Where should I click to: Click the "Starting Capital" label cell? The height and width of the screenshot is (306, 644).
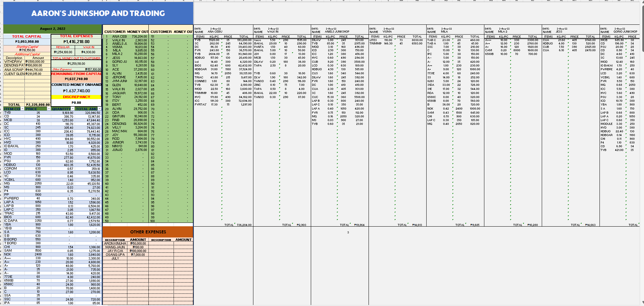pos(27,47)
